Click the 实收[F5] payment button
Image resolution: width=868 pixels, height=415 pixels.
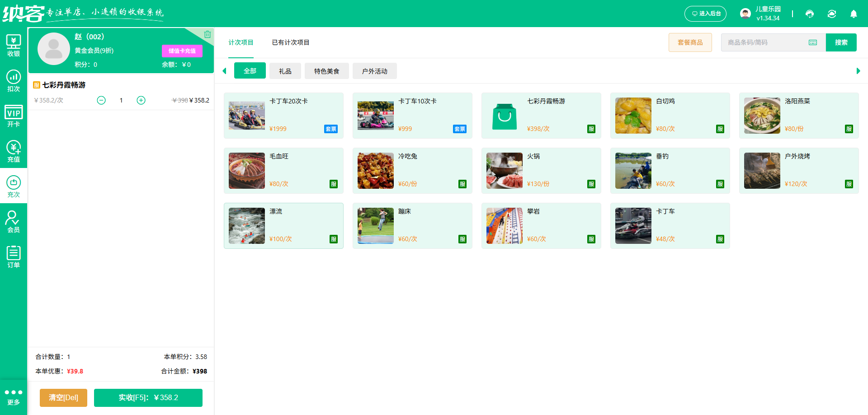(148, 397)
